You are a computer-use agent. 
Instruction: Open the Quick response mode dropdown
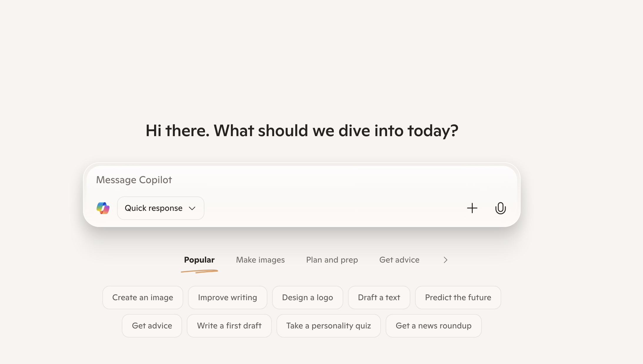tap(161, 208)
